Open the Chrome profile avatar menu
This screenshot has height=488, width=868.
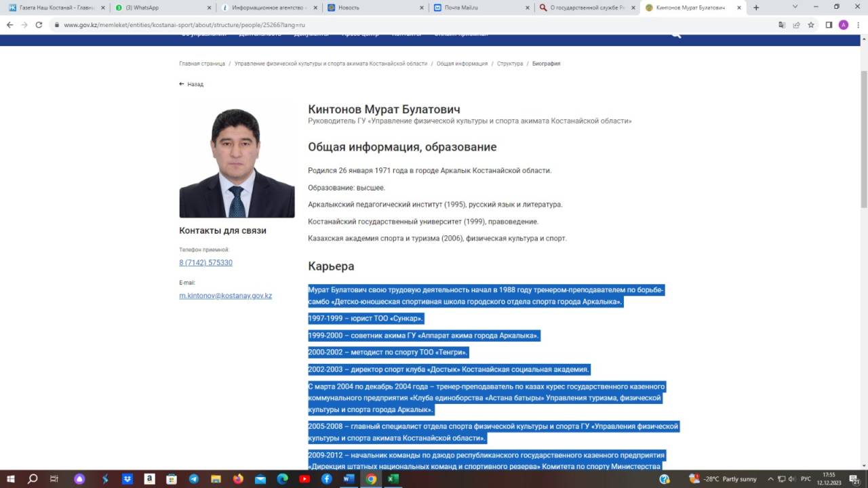844,25
